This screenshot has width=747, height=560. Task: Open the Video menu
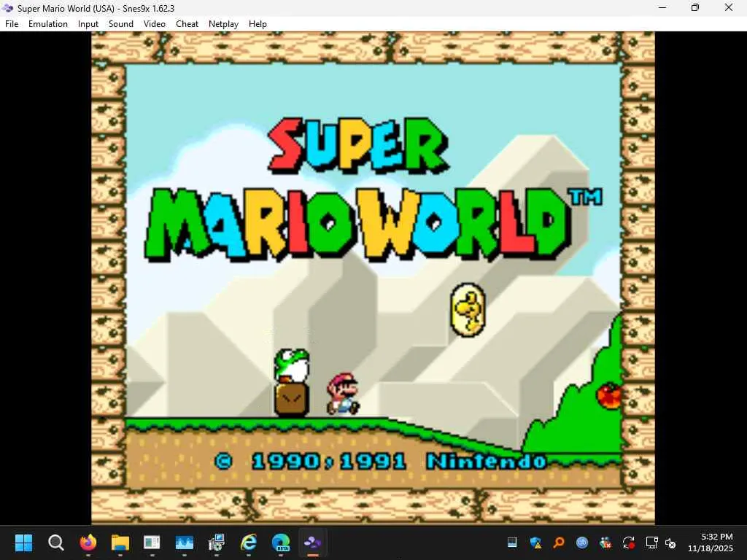coord(155,24)
